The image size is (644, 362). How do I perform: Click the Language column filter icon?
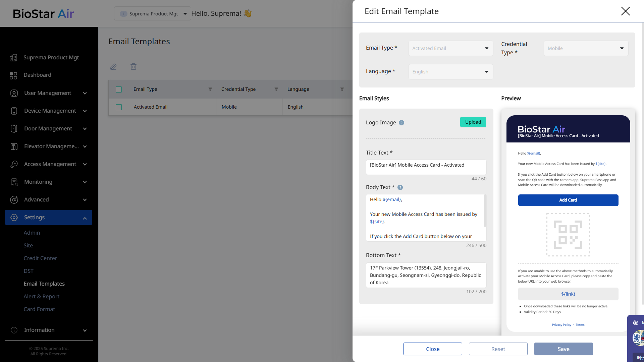point(342,89)
